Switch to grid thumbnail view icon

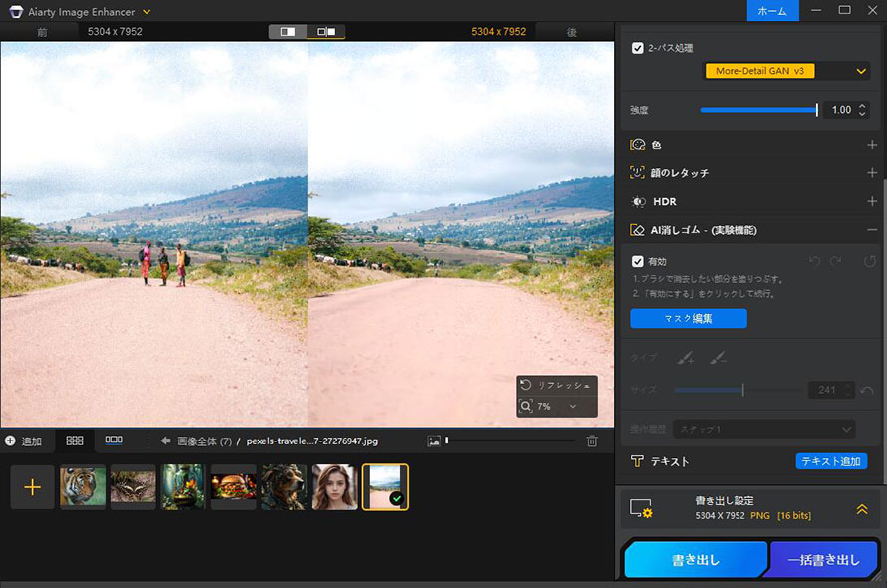click(75, 440)
